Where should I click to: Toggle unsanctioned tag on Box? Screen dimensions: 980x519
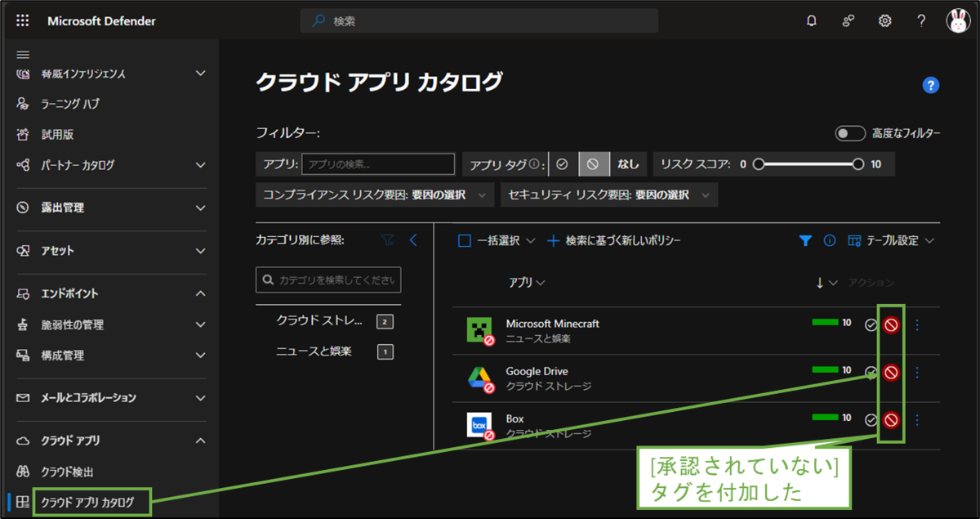coord(891,420)
